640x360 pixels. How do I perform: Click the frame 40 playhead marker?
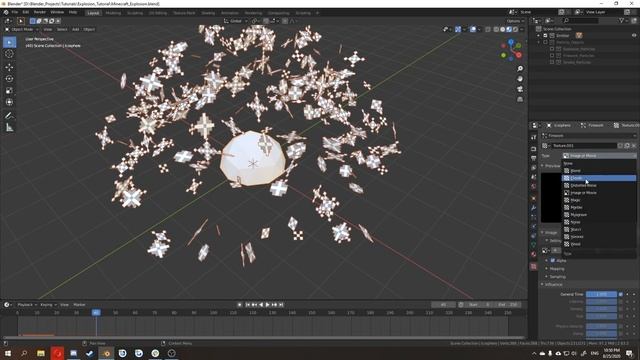coord(96,313)
